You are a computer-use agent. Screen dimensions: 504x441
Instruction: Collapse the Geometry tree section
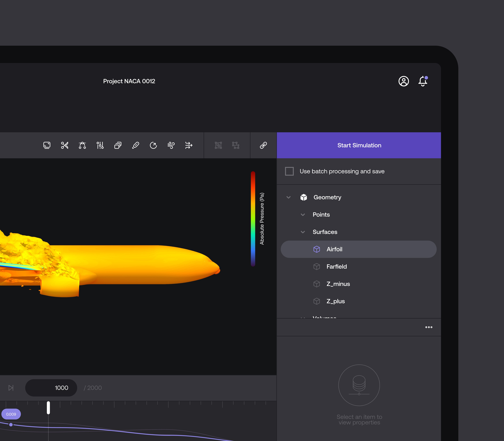pos(288,197)
